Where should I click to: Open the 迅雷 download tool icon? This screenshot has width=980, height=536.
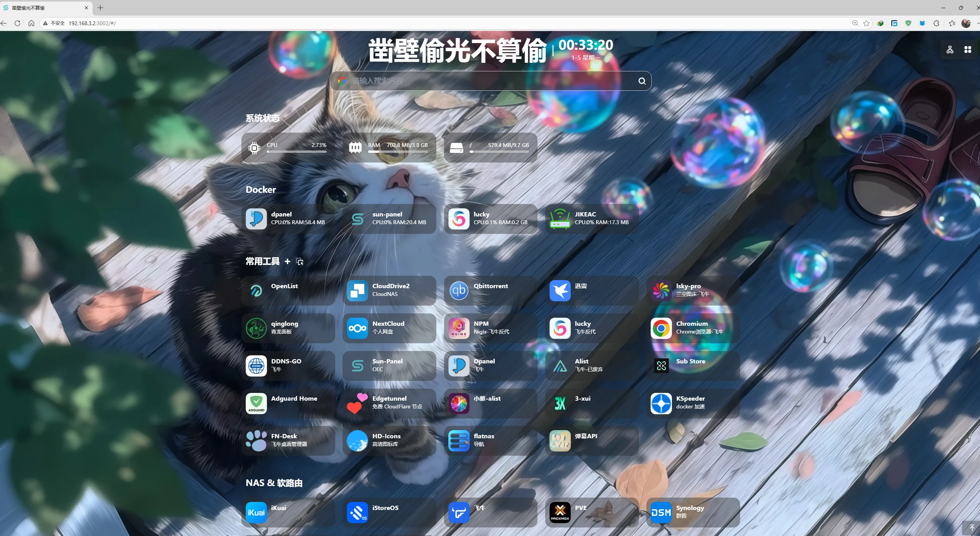coord(560,290)
